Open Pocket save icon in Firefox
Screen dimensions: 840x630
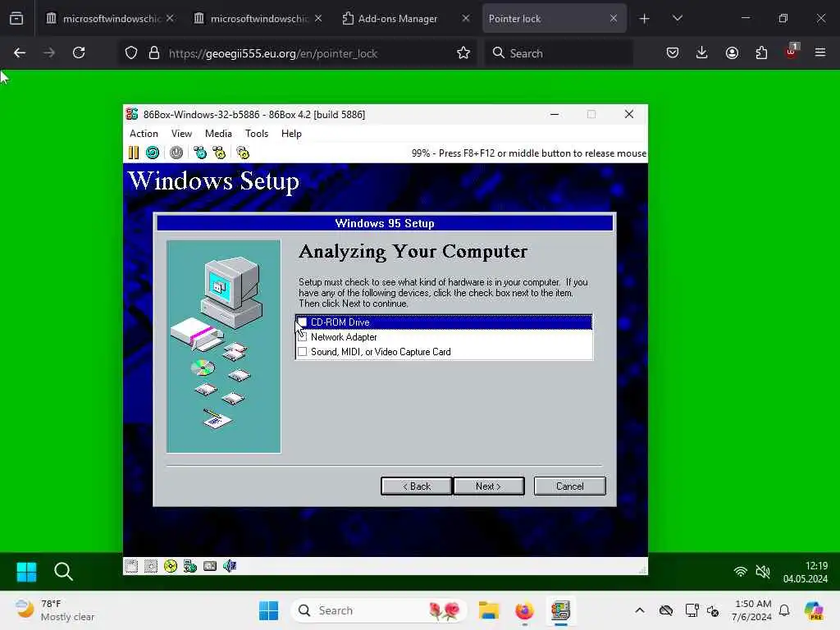coord(673,52)
